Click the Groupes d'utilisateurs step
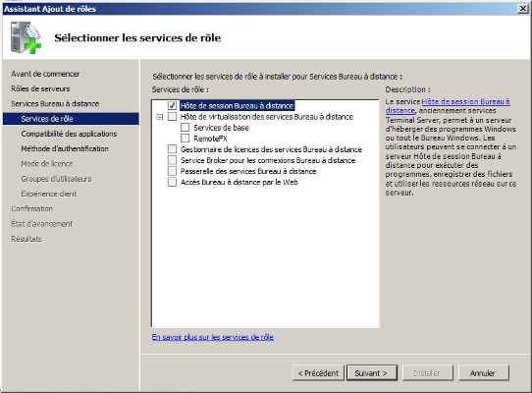 click(56, 179)
